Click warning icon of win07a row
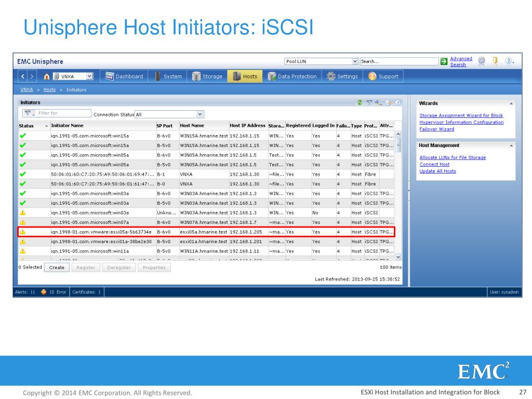The width and height of the screenshot is (532, 399). click(x=23, y=222)
